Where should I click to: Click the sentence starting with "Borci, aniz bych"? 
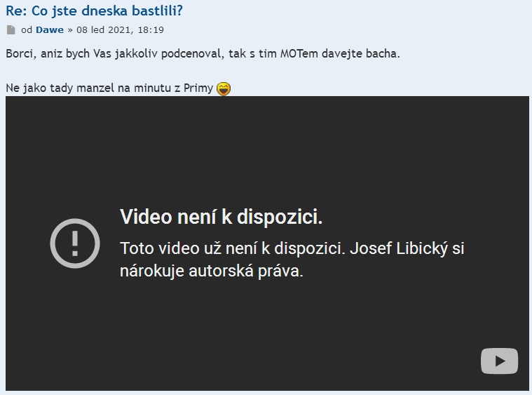click(x=203, y=53)
